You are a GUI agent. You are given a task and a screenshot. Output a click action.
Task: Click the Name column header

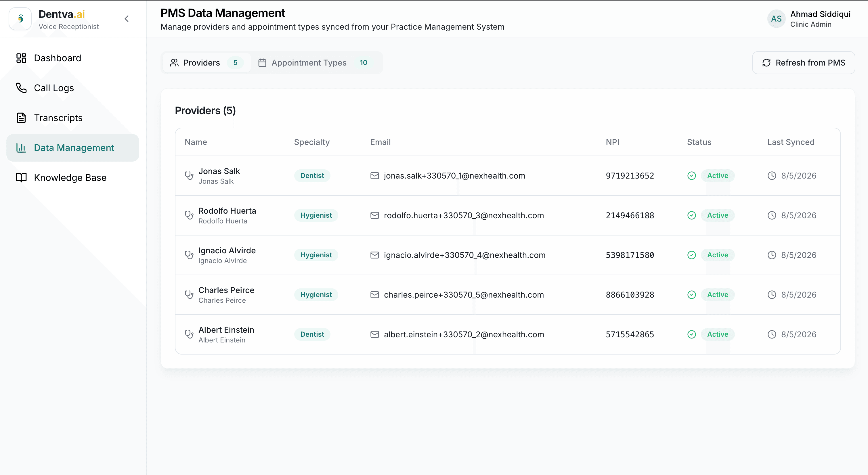point(196,142)
